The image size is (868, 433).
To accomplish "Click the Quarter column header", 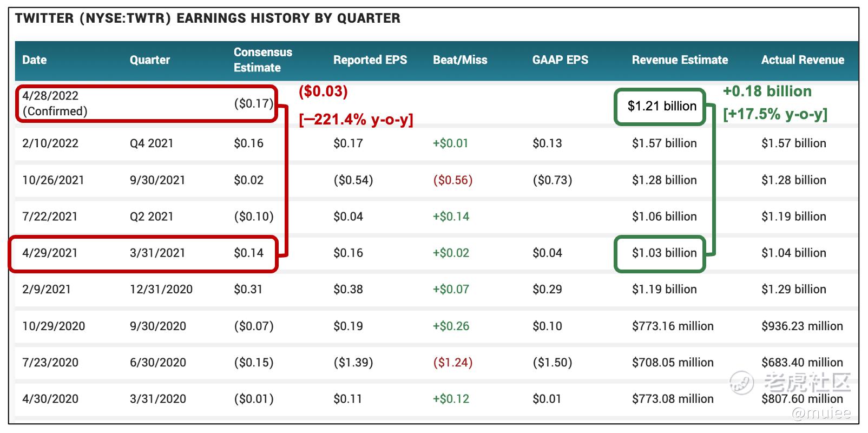I will (x=149, y=60).
